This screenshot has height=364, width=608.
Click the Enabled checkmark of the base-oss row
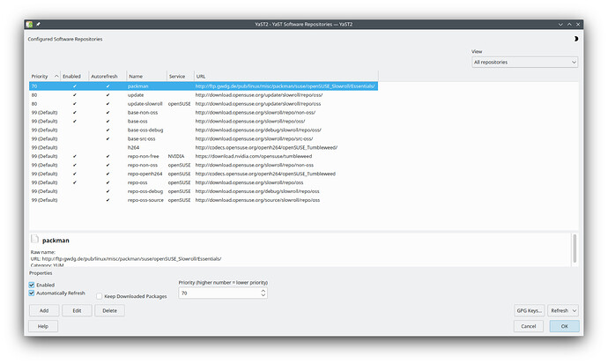click(74, 122)
